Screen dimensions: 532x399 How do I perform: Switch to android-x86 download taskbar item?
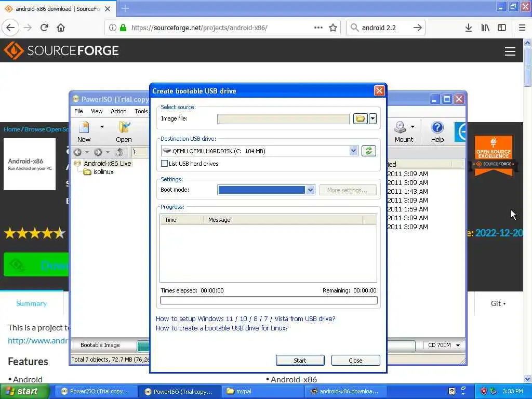pyautogui.click(x=345, y=391)
